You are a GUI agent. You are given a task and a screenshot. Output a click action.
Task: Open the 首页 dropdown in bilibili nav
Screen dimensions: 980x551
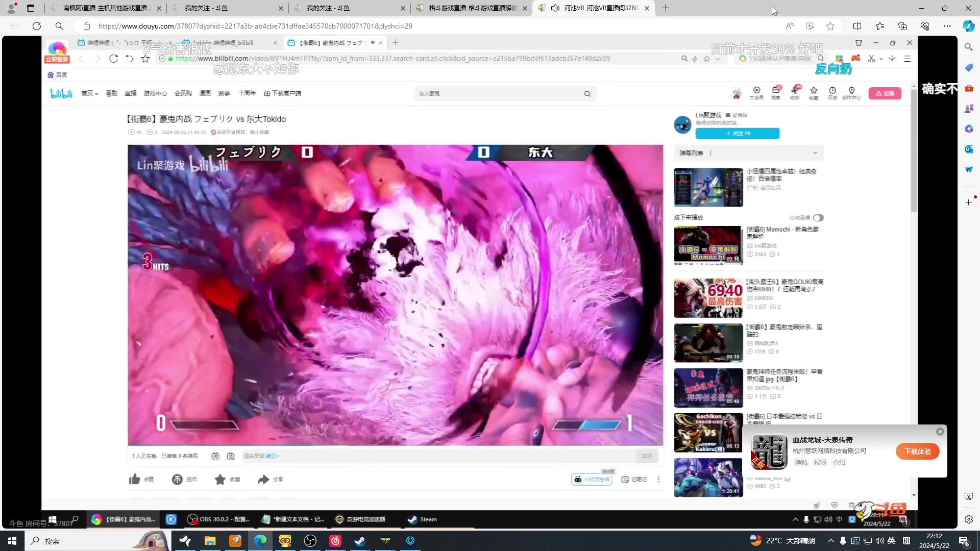90,93
